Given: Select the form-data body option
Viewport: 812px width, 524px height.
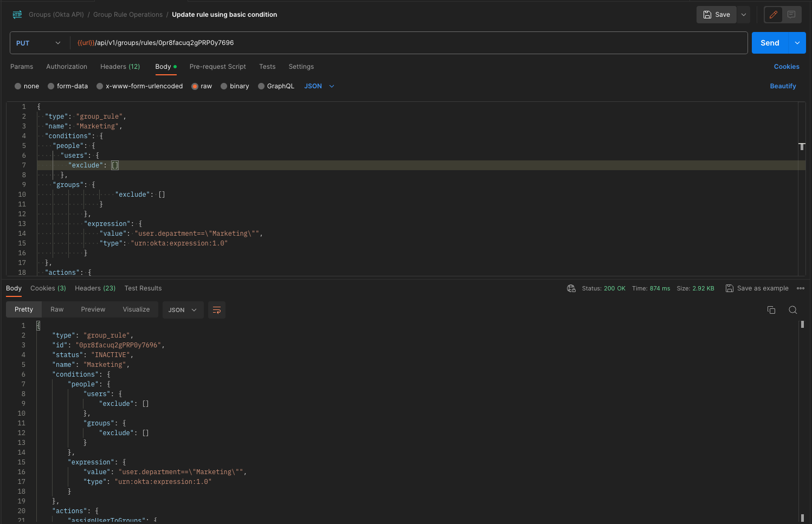Looking at the screenshot, I should pyautogui.click(x=50, y=86).
